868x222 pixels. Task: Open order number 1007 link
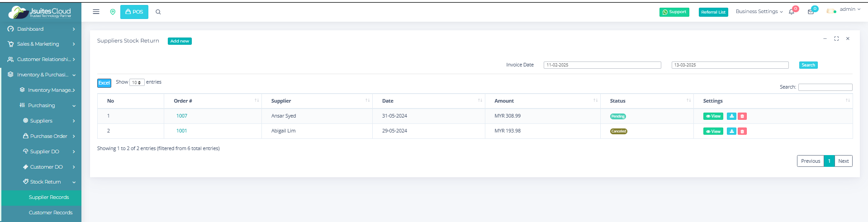[x=182, y=116]
